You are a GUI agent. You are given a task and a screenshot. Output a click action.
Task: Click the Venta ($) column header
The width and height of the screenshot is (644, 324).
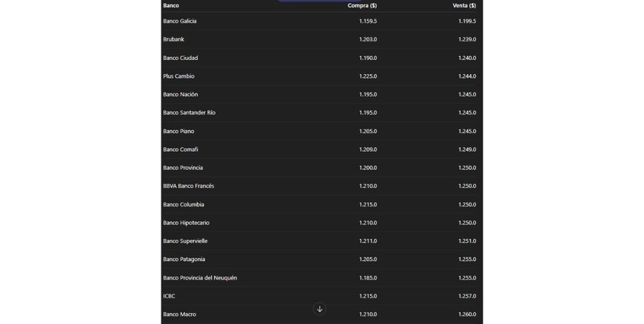click(x=464, y=5)
